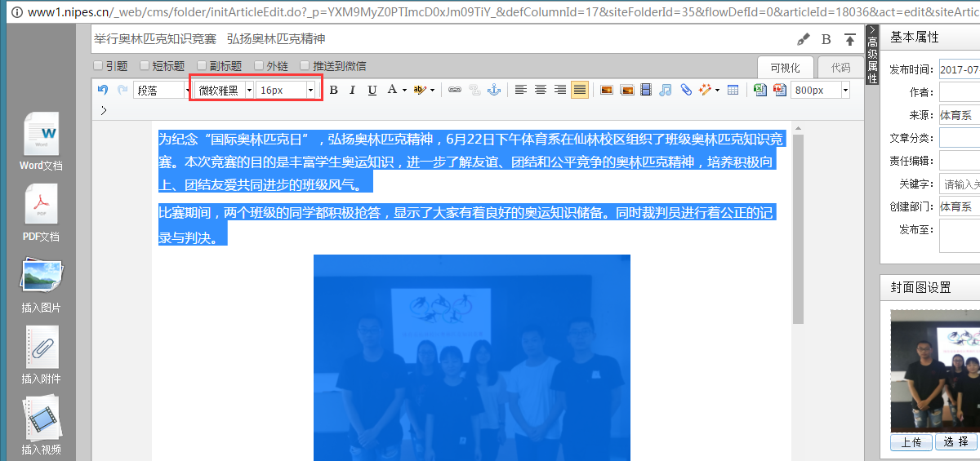The width and height of the screenshot is (980, 461).
Task: Switch to the 代码 tab
Action: (x=840, y=68)
